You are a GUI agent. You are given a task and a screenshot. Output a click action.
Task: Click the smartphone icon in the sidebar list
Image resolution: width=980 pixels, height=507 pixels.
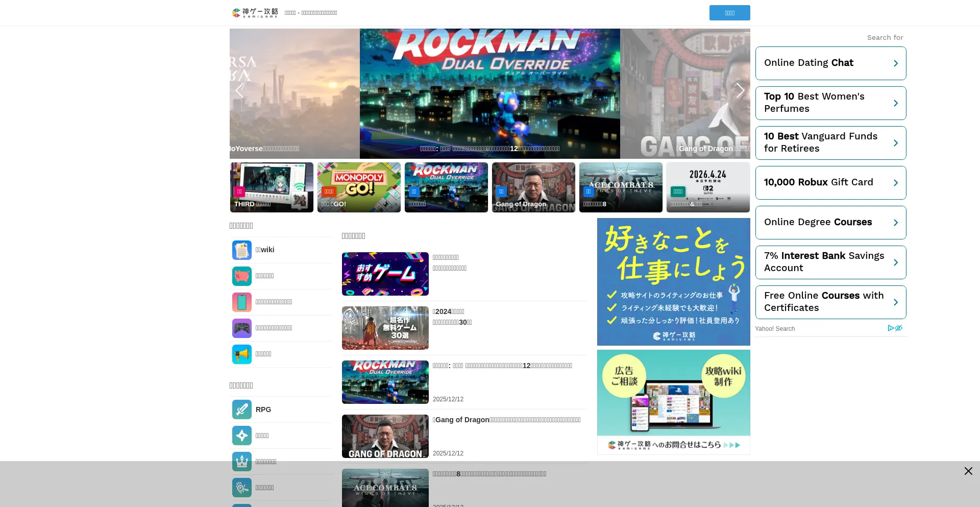[x=241, y=302]
